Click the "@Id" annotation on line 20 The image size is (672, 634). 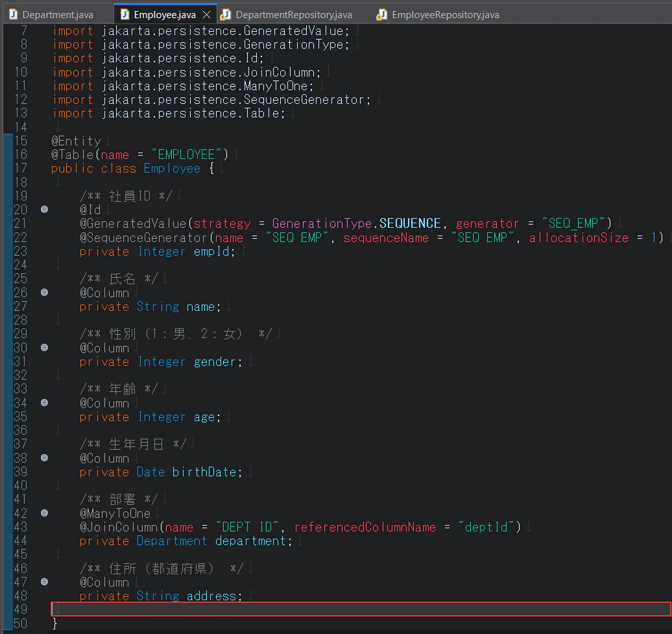tap(90, 210)
